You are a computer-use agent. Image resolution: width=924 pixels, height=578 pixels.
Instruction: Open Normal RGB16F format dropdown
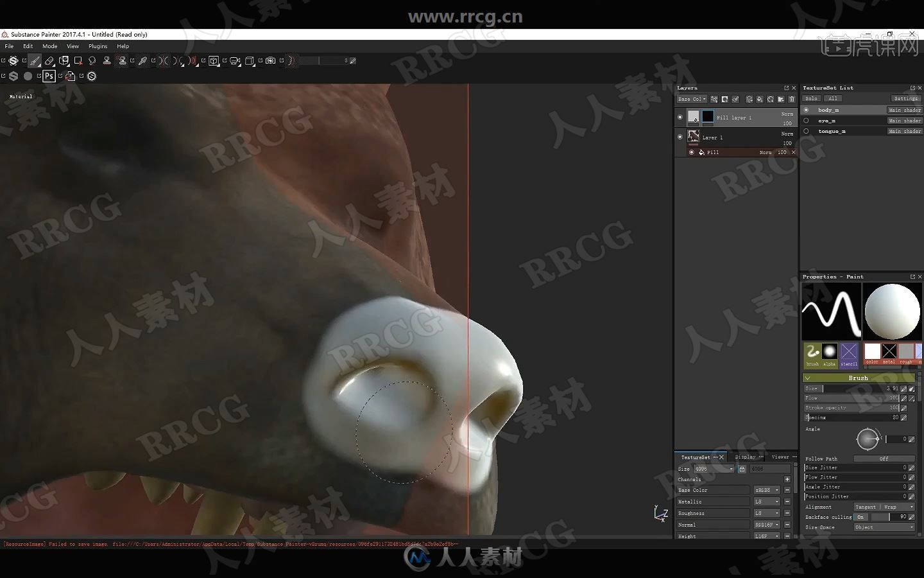pyautogui.click(x=767, y=525)
